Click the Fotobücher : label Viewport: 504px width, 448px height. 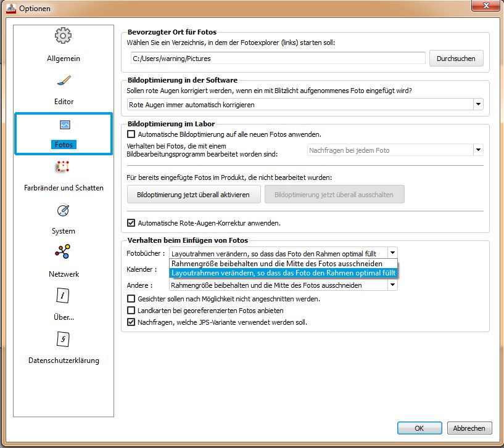tap(146, 253)
